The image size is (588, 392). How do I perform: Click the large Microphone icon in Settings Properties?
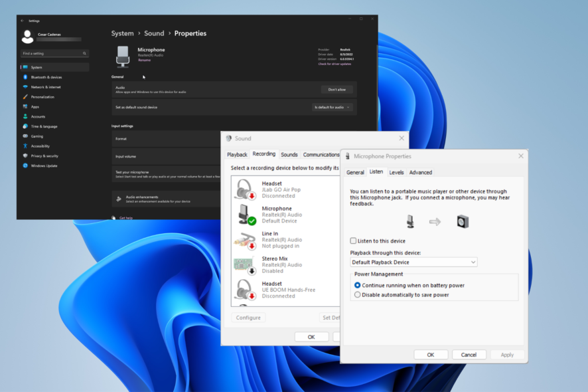coord(123,56)
